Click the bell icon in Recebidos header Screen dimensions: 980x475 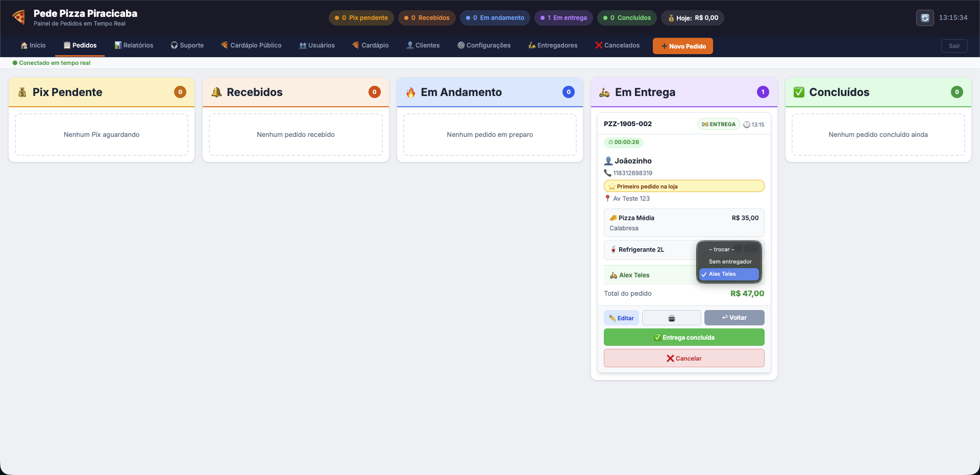pyautogui.click(x=216, y=92)
